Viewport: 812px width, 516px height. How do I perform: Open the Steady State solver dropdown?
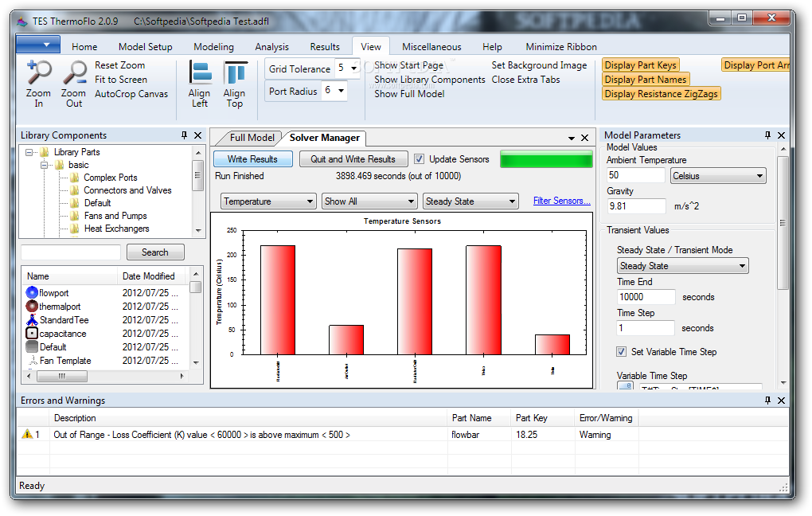(470, 201)
